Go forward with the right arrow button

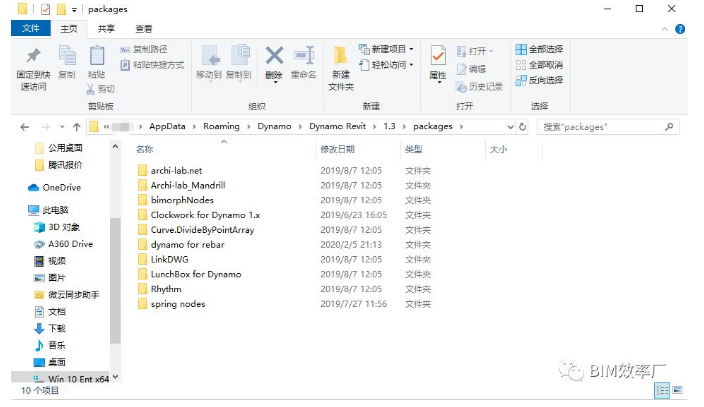point(45,127)
